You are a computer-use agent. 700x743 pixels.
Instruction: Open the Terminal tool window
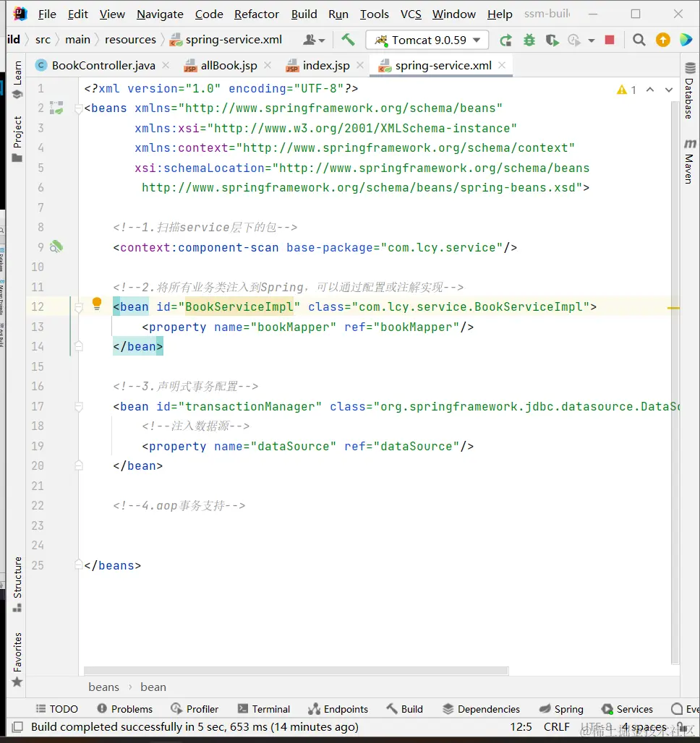click(264, 709)
